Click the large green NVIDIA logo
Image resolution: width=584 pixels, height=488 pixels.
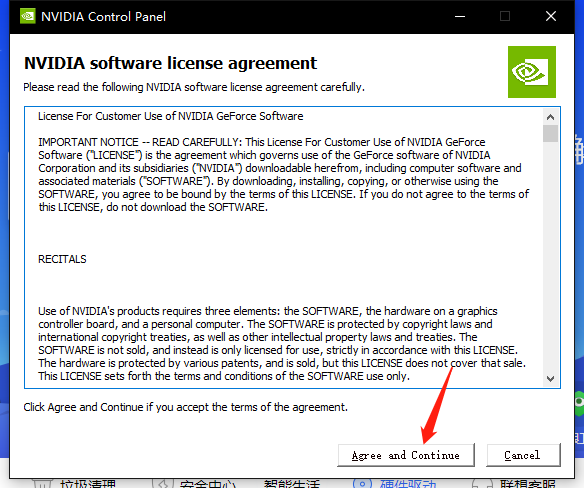(532, 72)
